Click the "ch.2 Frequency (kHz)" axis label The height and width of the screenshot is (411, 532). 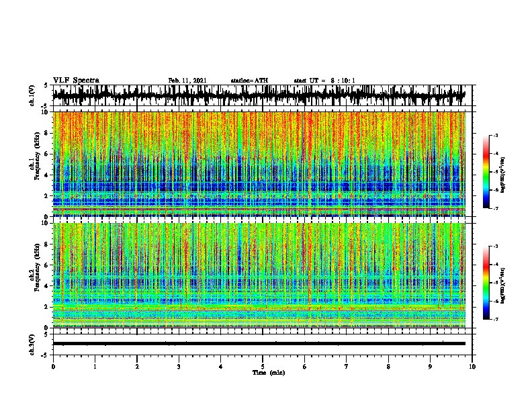[34, 267]
